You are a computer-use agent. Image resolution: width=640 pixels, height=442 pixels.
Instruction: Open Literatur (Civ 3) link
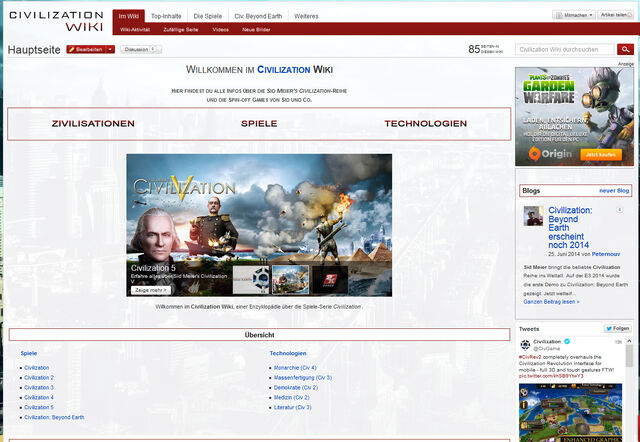[293, 407]
